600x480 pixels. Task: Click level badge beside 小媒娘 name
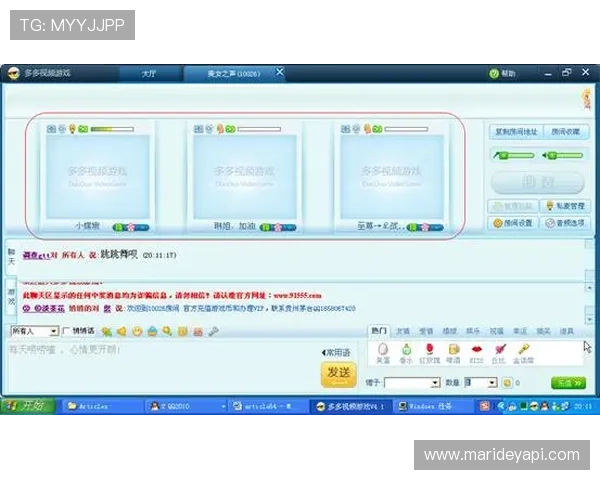point(131,227)
